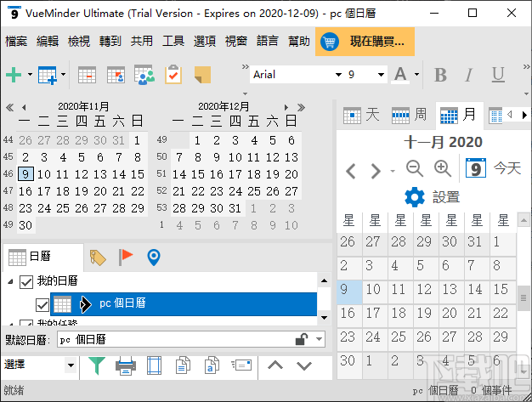Click the 今天 today button
This screenshot has width=532, height=402.
(493, 168)
